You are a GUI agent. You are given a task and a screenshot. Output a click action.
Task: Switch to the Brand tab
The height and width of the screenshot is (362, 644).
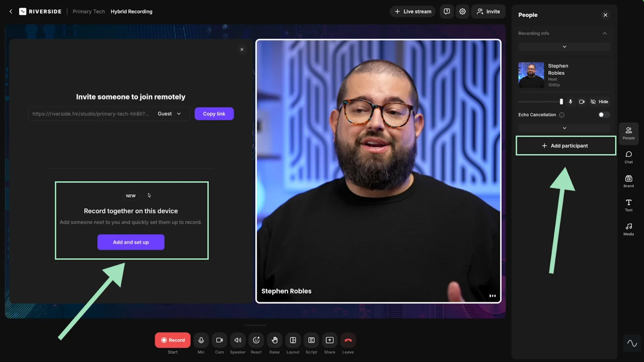(x=628, y=181)
